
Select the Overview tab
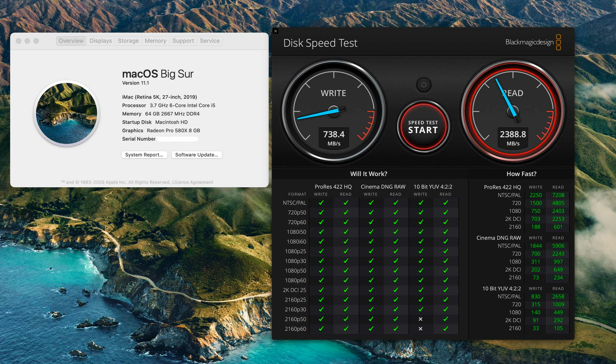[71, 41]
